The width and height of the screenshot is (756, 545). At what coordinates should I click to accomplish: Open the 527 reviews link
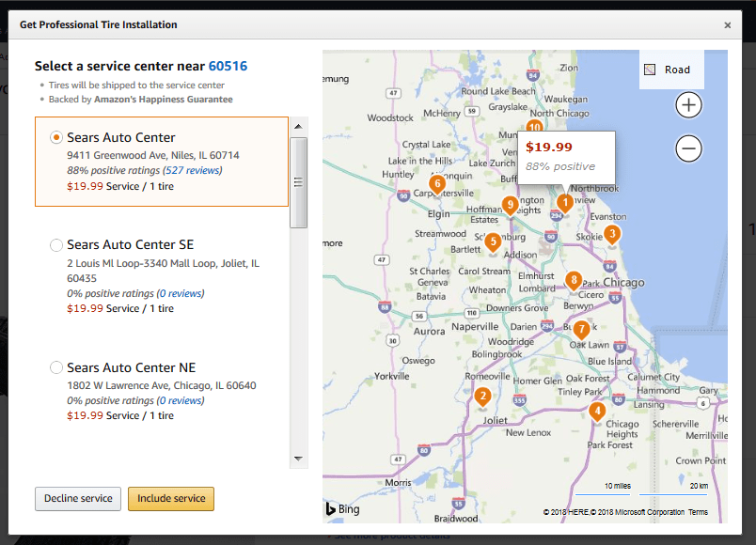(x=193, y=171)
